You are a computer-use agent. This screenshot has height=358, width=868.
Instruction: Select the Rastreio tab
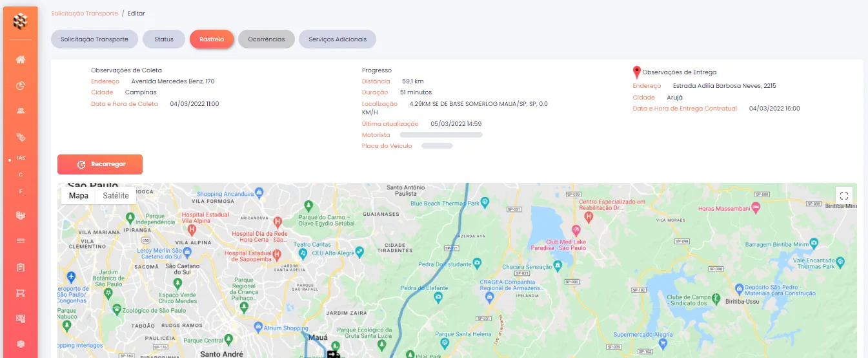(x=212, y=39)
